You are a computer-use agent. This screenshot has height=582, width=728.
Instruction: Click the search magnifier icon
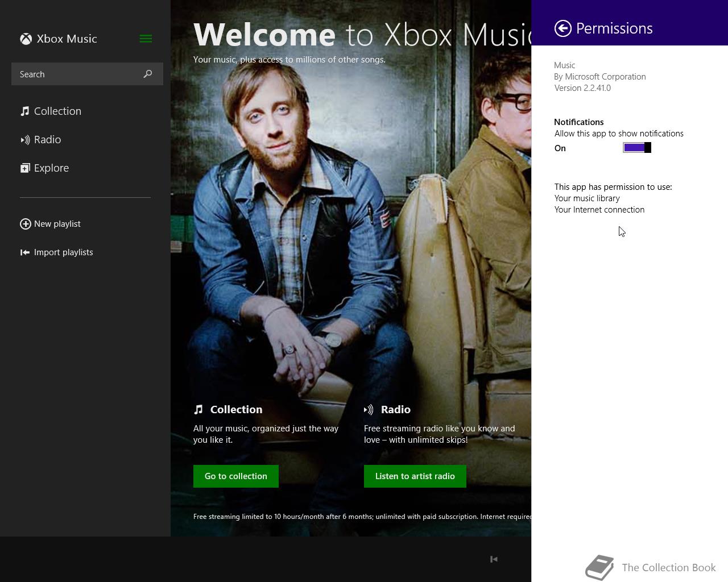click(148, 74)
